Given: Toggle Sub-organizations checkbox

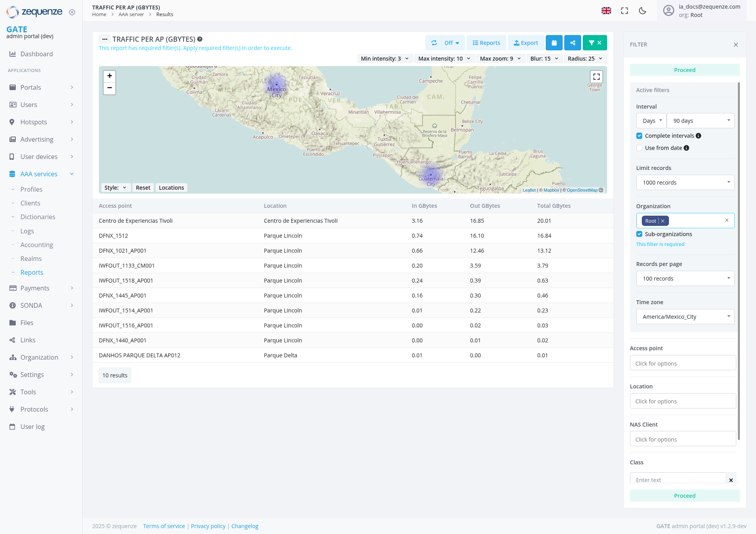Looking at the screenshot, I should point(639,234).
